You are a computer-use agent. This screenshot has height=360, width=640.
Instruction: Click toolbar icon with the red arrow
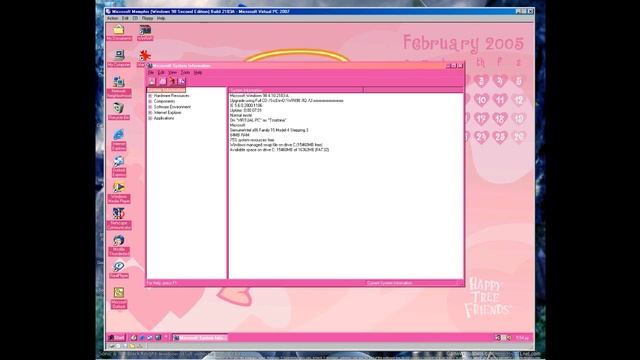172,82
